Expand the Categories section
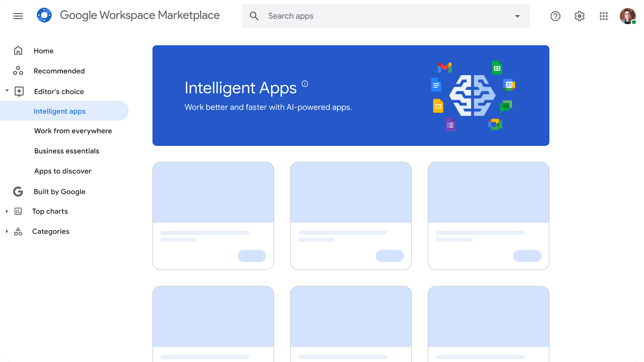The image size is (644, 362). [7, 231]
